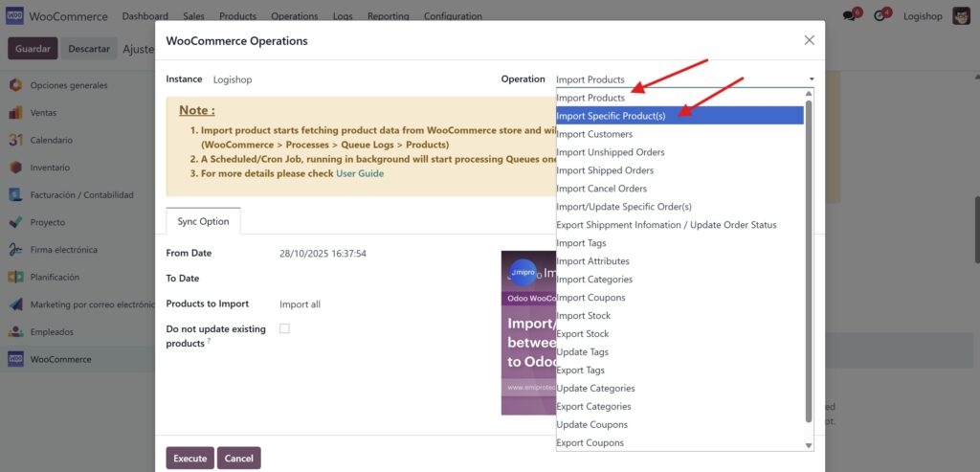980x472 pixels.
Task: Pick Import Stock operation
Action: point(679,315)
